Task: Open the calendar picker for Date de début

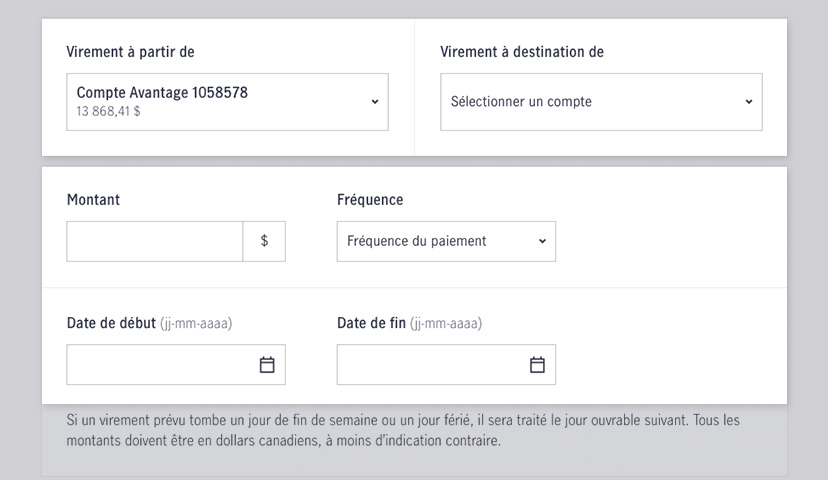Action: (267, 365)
